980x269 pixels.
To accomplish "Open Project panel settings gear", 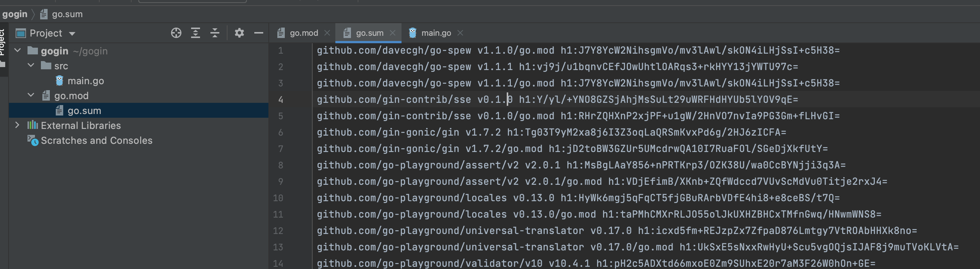I will pos(239,33).
